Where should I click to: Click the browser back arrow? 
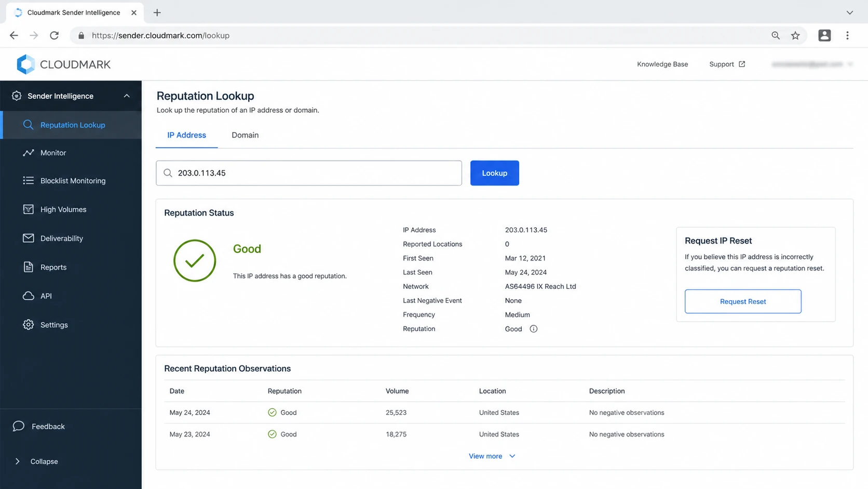[14, 35]
